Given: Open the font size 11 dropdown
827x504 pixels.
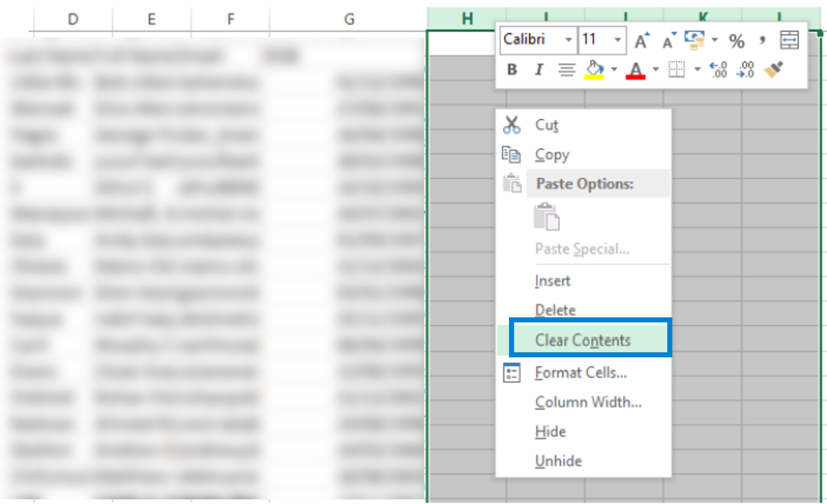Looking at the screenshot, I should pos(617,40).
